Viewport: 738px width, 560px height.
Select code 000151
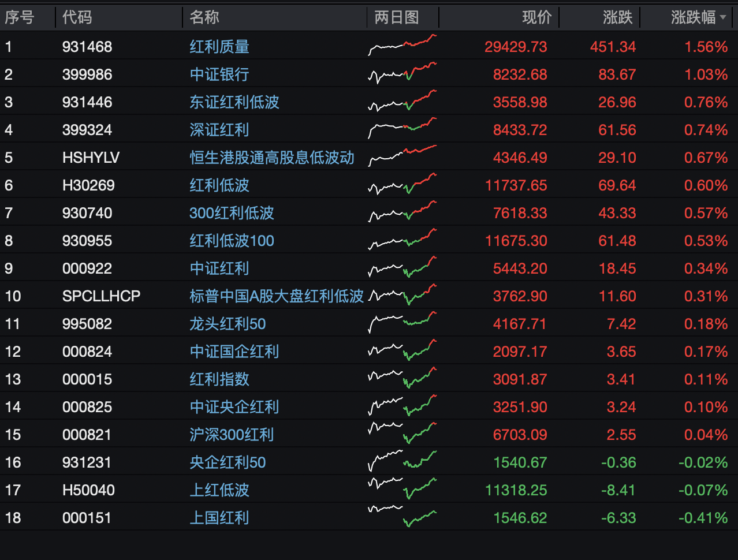pyautogui.click(x=87, y=518)
